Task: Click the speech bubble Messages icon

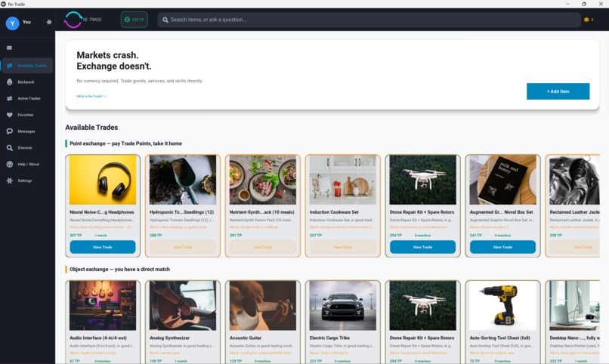Action: click(x=10, y=131)
